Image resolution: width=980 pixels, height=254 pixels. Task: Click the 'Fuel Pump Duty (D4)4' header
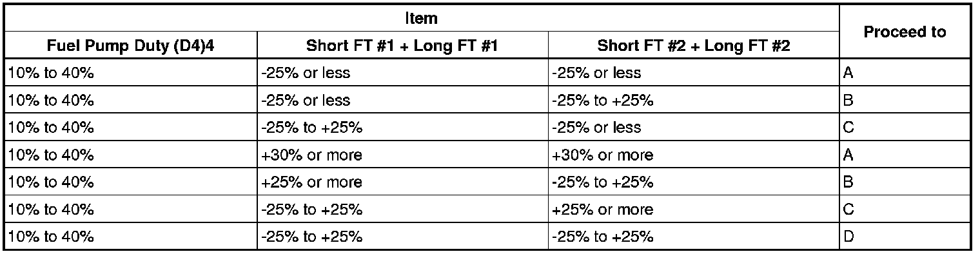coord(130,46)
